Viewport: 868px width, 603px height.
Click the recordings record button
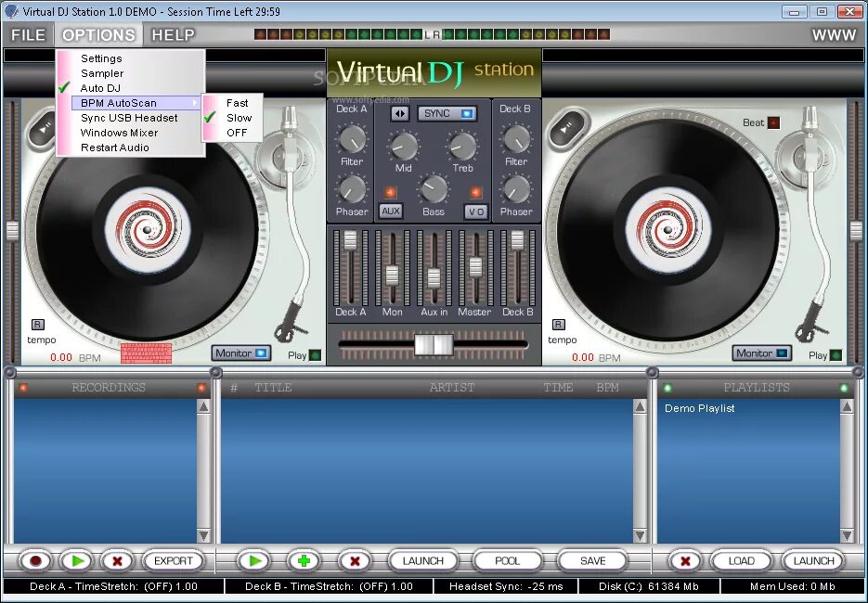(36, 561)
